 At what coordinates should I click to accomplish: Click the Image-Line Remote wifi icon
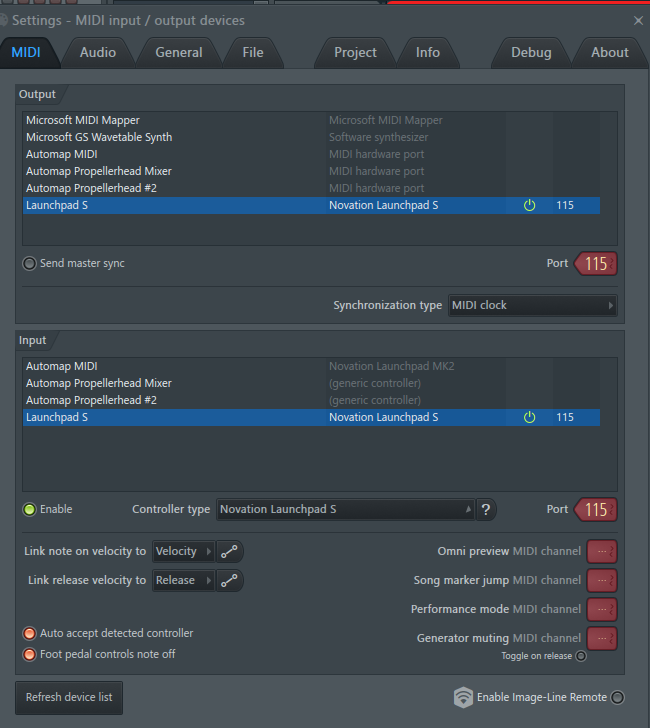point(463,697)
